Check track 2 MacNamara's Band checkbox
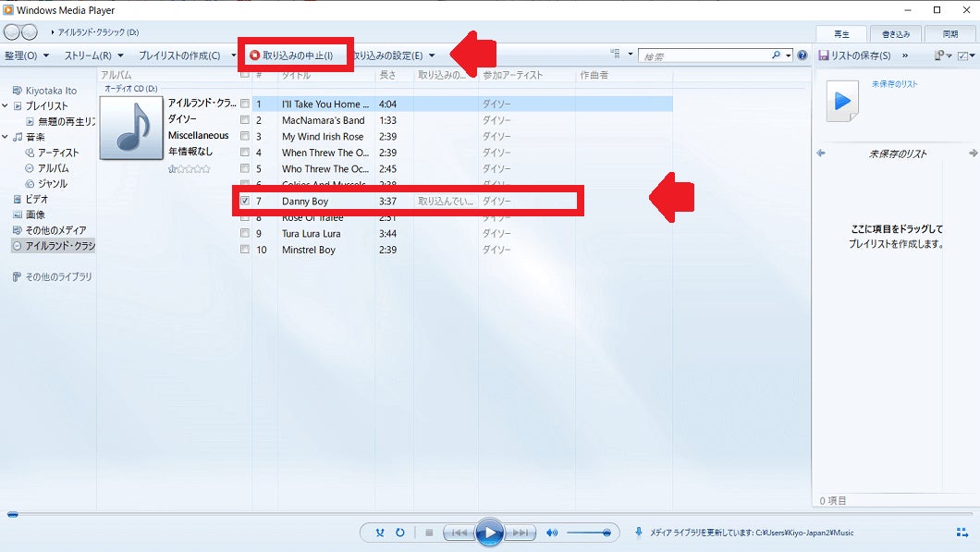Screen dimensions: 980x552 (x=245, y=120)
